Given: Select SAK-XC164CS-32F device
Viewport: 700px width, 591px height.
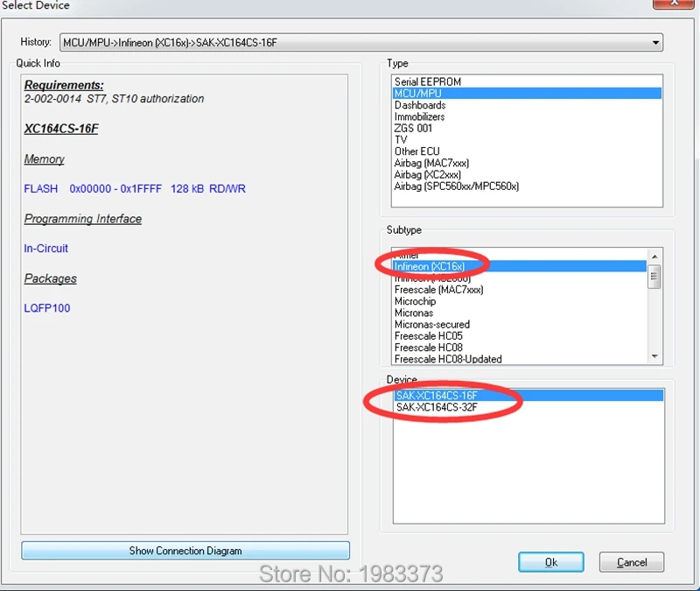Looking at the screenshot, I should tap(528, 407).
